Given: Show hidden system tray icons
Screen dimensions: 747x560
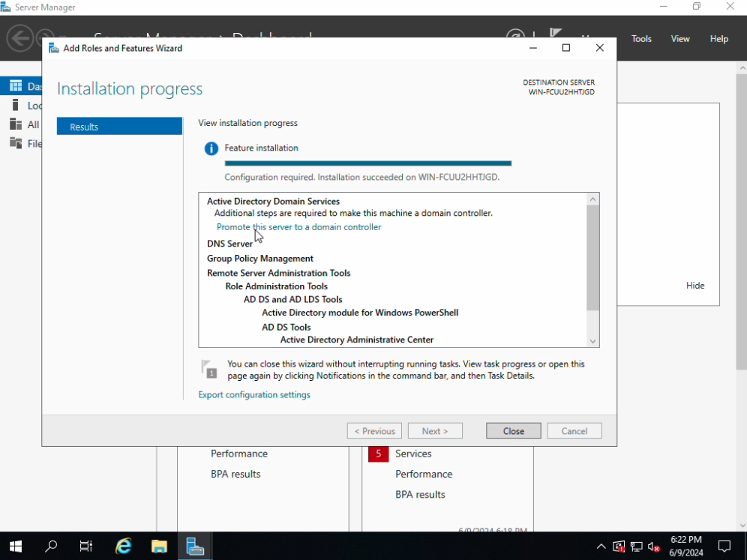Looking at the screenshot, I should pyautogui.click(x=601, y=547).
